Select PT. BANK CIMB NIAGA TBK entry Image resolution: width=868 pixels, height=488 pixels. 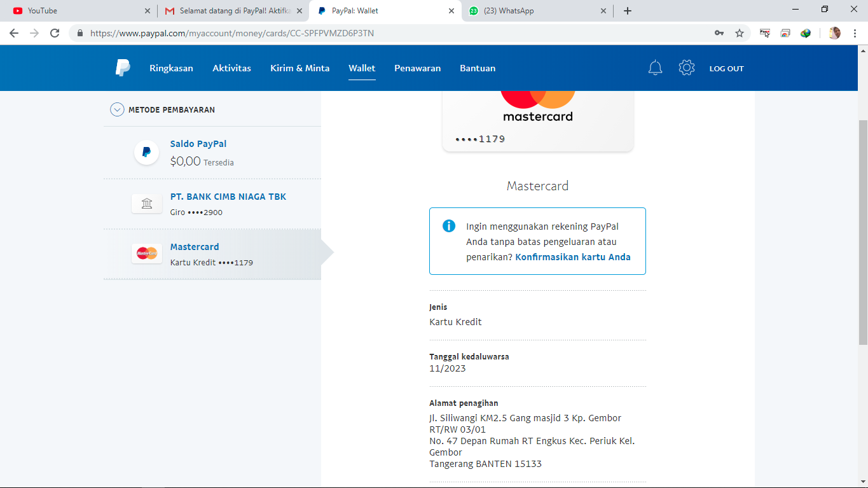point(212,204)
